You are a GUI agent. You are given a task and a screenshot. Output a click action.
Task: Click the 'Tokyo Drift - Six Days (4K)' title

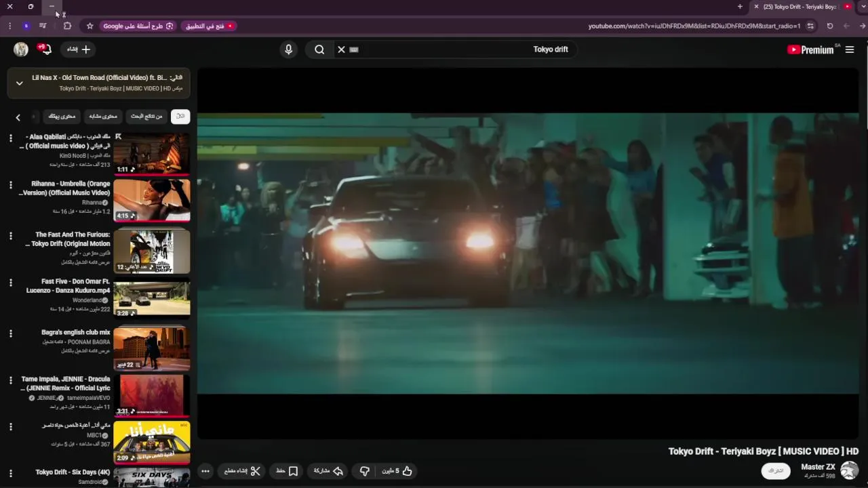(x=73, y=472)
